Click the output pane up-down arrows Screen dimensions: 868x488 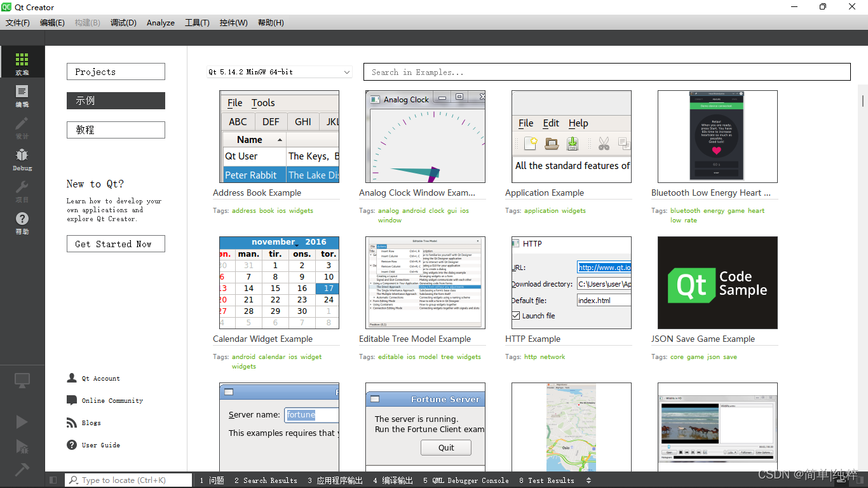tap(588, 480)
